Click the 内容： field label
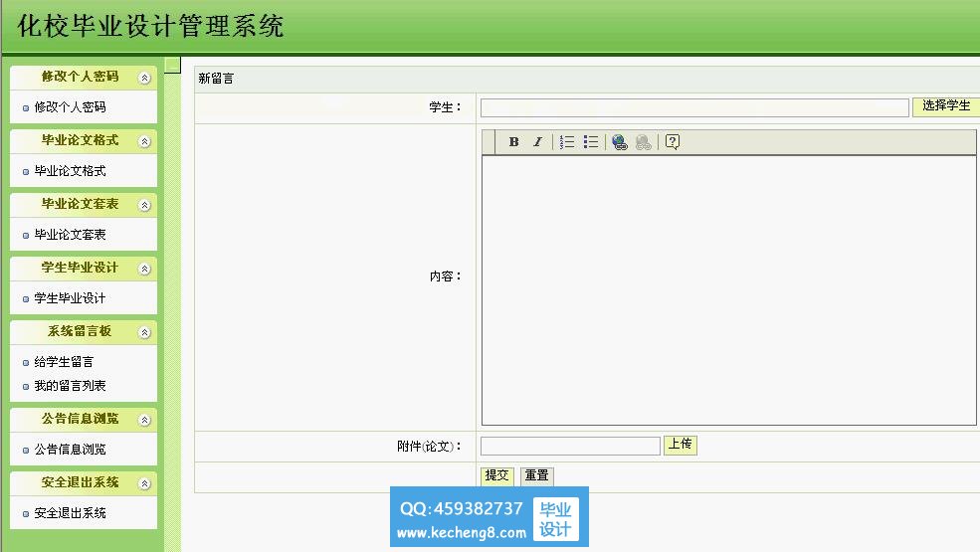 [445, 276]
